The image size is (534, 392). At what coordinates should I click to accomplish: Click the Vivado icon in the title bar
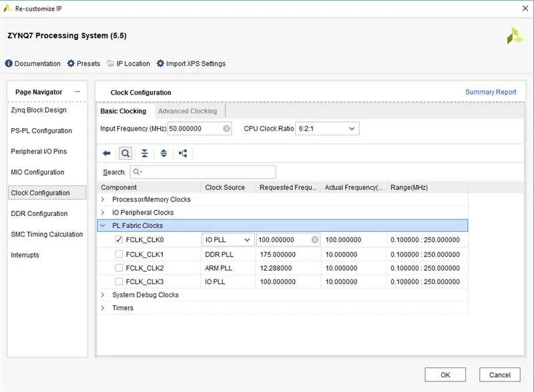click(x=7, y=8)
